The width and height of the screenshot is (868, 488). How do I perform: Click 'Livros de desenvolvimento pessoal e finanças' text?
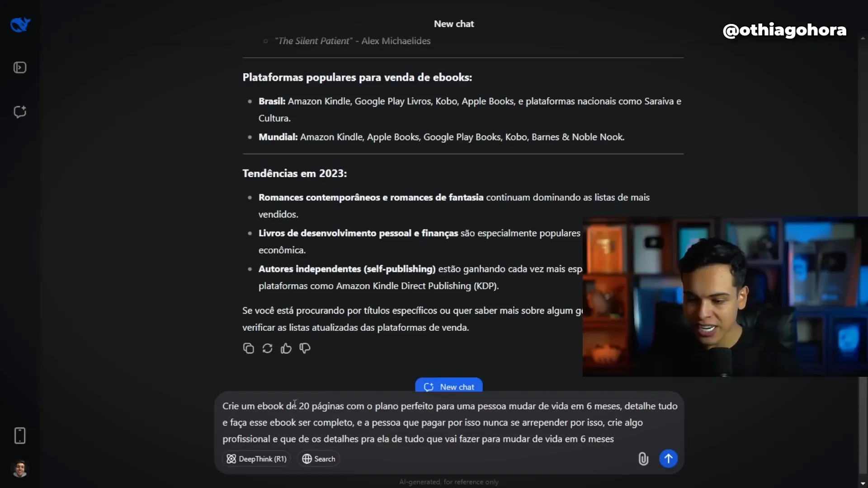pyautogui.click(x=358, y=233)
